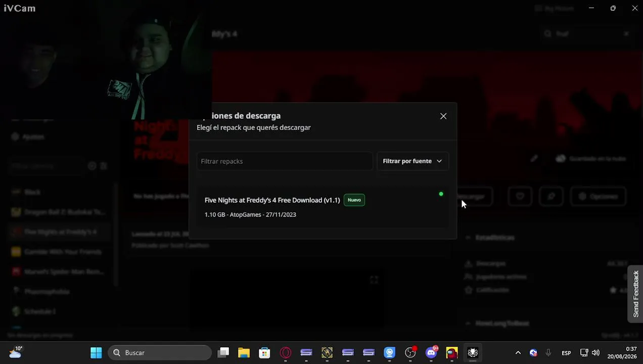Viewport: 643px width, 364px height.
Task: Open the Opciones button for the game
Action: 598,196
